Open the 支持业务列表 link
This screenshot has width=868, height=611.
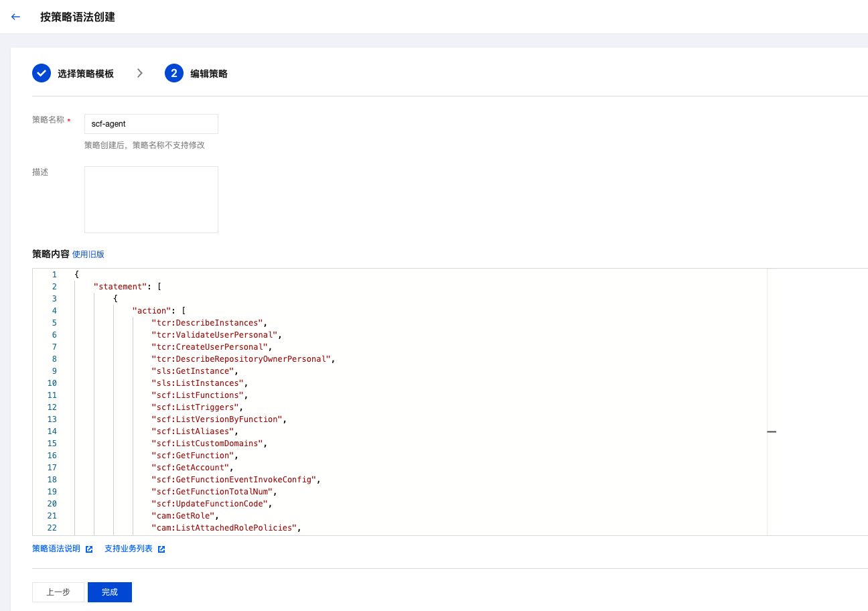coord(129,549)
